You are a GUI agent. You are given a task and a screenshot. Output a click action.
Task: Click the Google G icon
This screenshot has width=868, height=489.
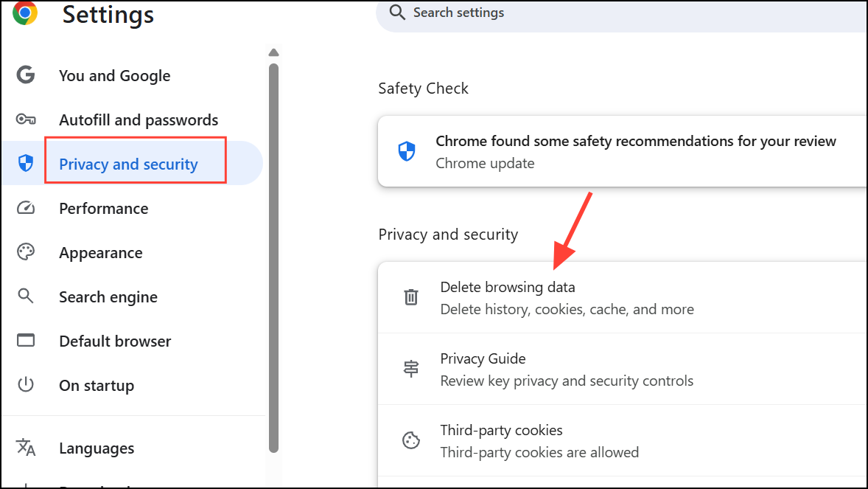(26, 74)
